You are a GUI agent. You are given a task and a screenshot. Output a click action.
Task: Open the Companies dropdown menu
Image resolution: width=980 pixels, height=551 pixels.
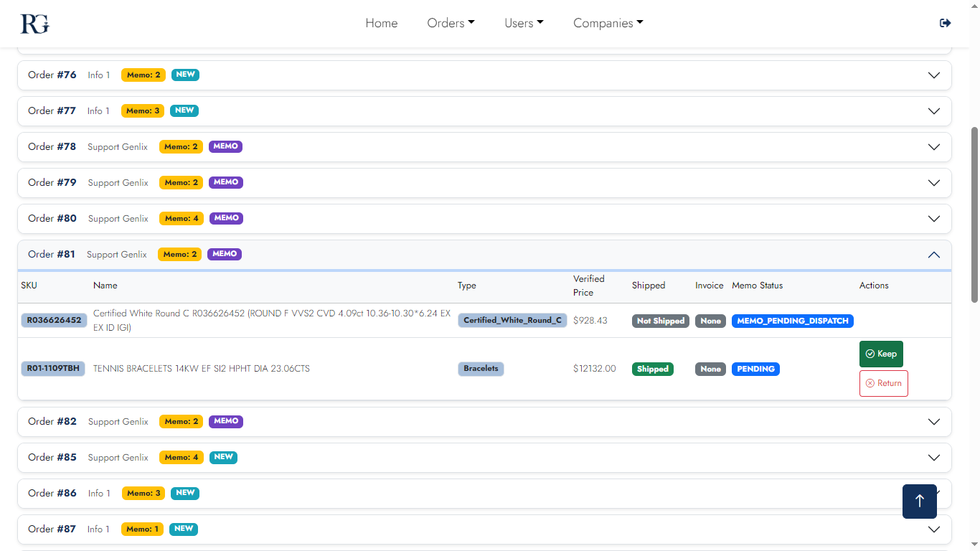[608, 23]
